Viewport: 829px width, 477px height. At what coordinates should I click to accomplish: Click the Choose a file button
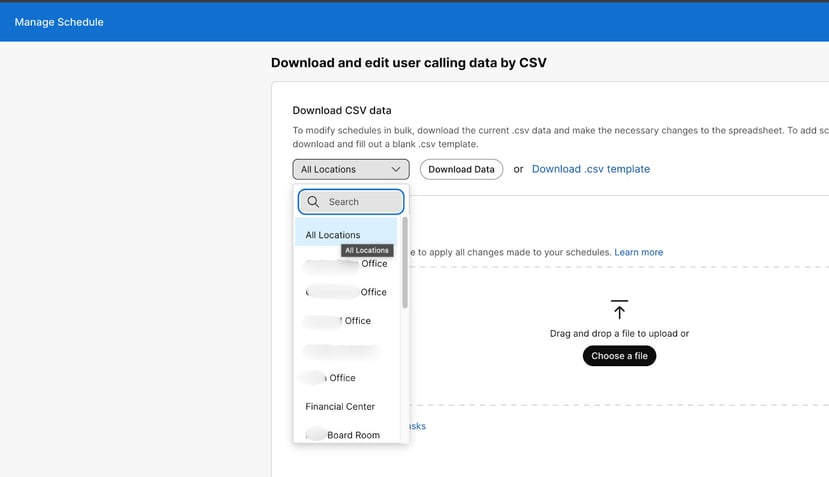tap(619, 356)
